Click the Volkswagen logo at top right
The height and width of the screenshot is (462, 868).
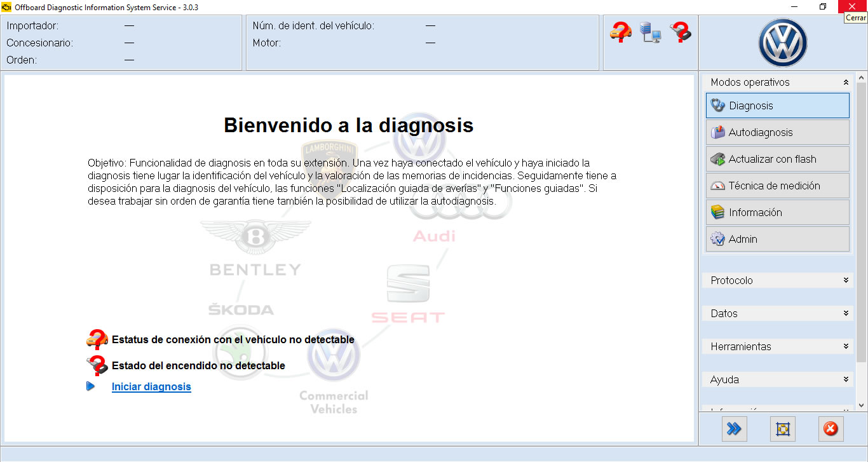782,43
